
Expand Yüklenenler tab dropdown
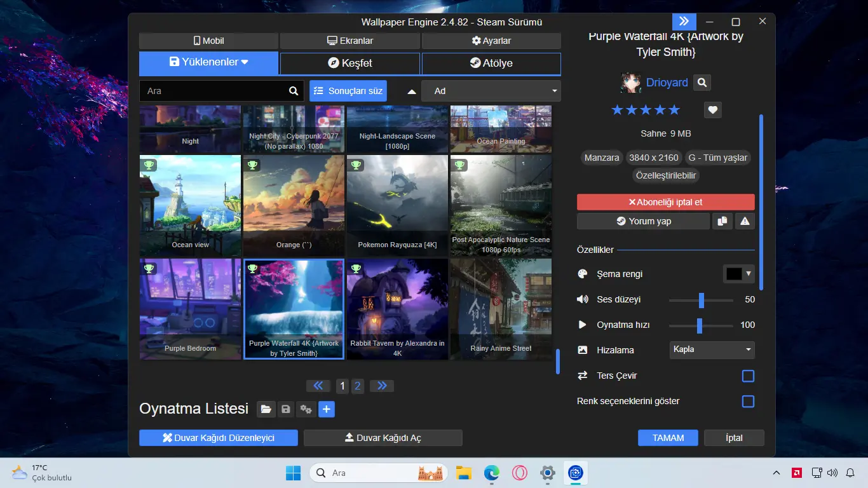click(x=208, y=63)
